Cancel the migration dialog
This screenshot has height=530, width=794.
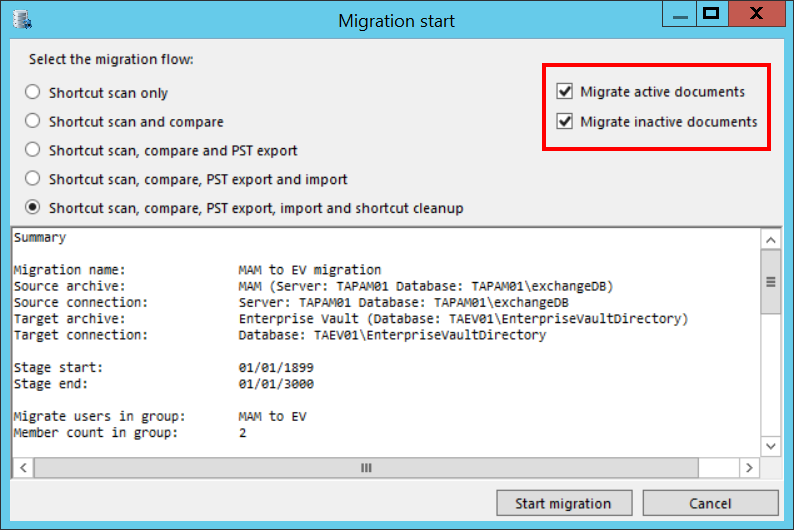click(x=710, y=503)
